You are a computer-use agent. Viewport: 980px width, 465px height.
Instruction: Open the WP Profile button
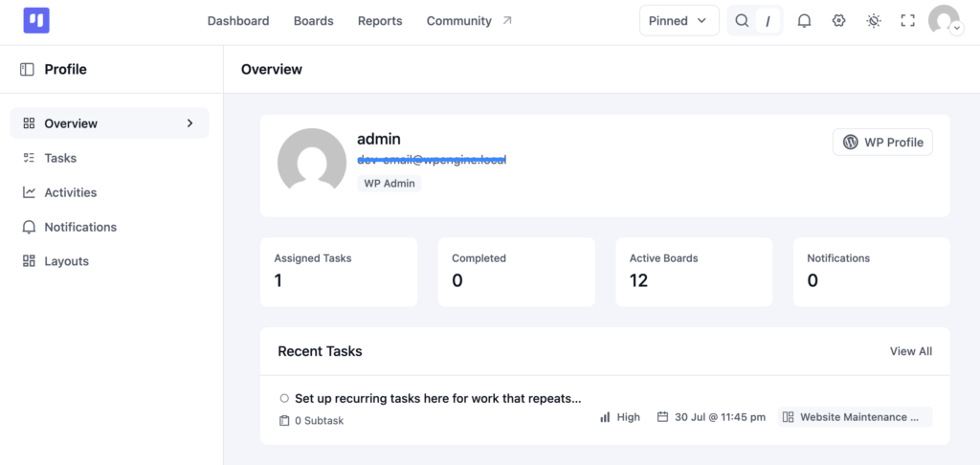click(x=882, y=142)
